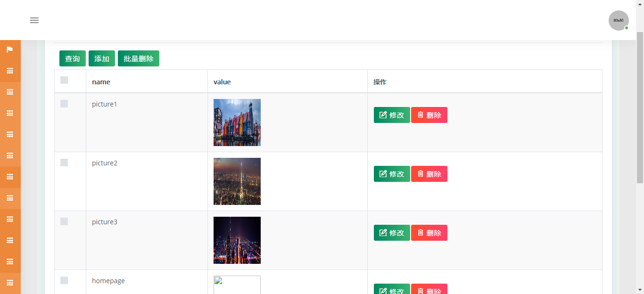Check the picture1 row checkbox

click(64, 104)
